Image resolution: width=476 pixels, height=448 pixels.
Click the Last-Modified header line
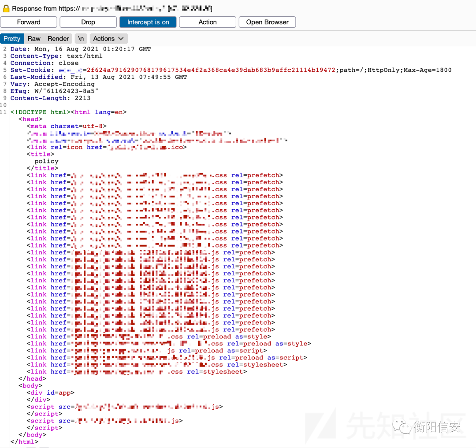coord(99,77)
